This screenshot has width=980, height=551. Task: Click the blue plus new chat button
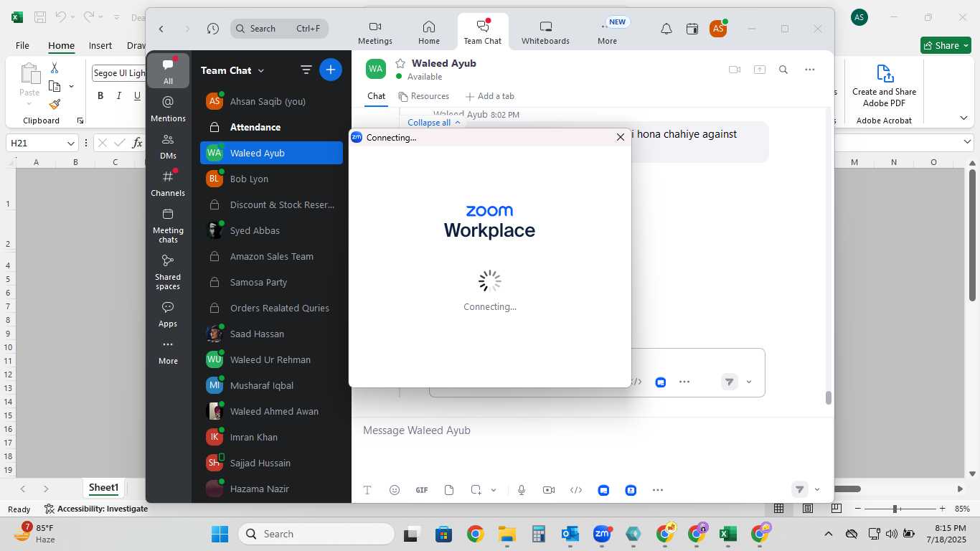(331, 70)
